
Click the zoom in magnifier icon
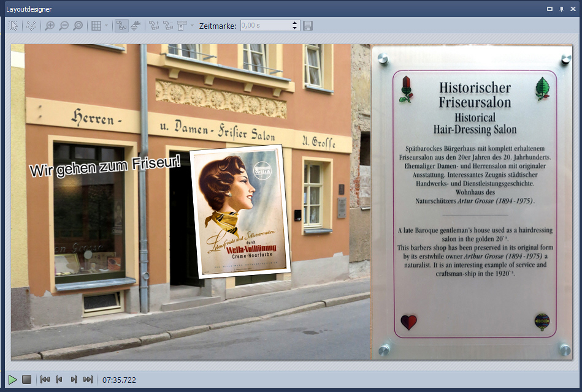pyautogui.click(x=50, y=26)
